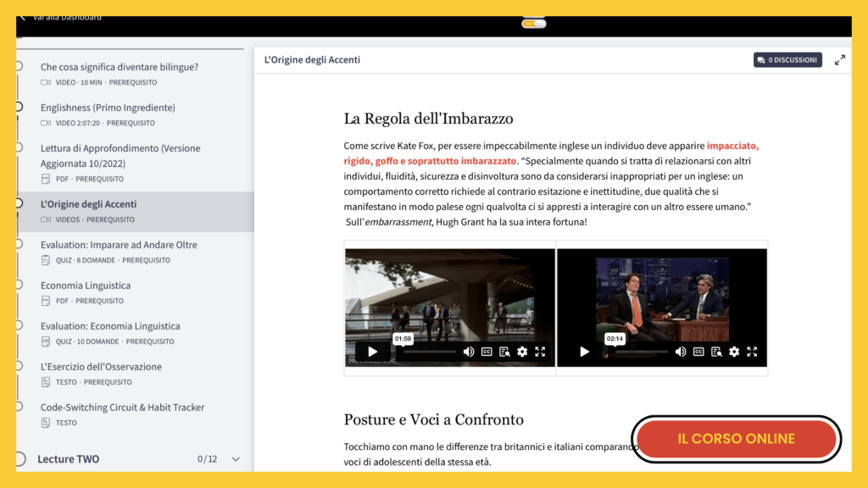Click text icon under L'Esercizio dell'Osservazione
The height and width of the screenshot is (488, 868).
[x=46, y=382]
